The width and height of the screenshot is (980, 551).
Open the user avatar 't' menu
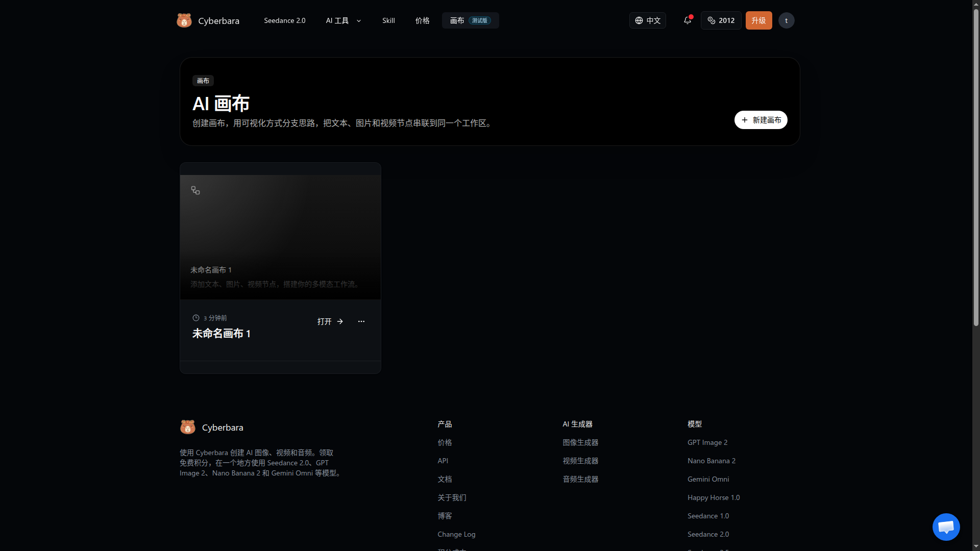[786, 20]
